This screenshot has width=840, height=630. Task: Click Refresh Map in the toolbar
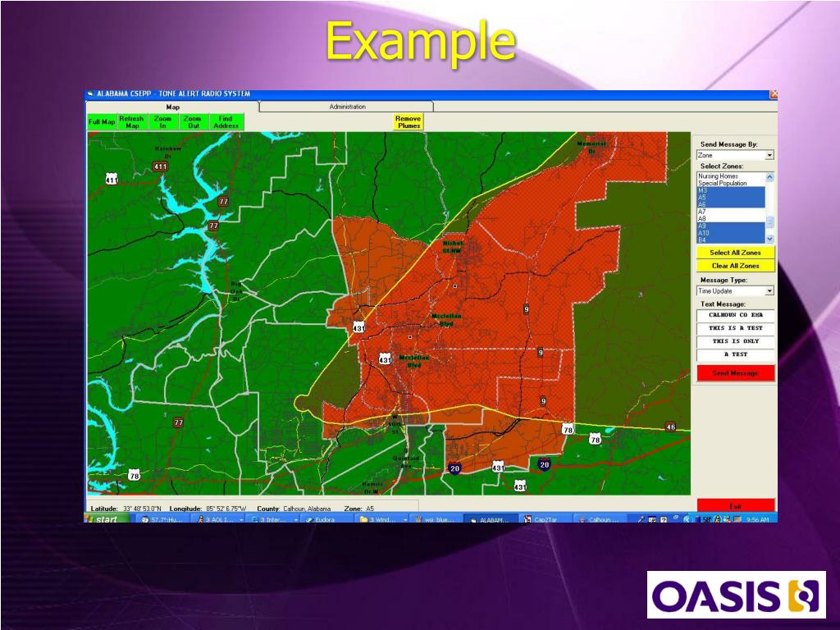132,122
